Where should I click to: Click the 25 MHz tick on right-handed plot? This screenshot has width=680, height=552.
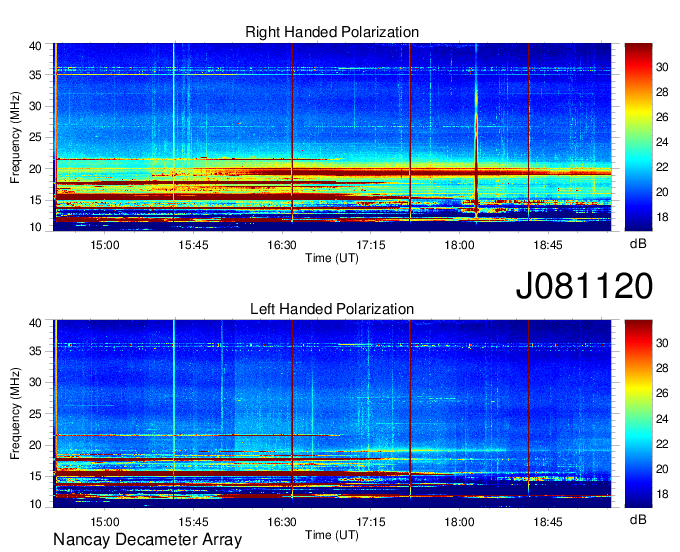tap(36, 137)
